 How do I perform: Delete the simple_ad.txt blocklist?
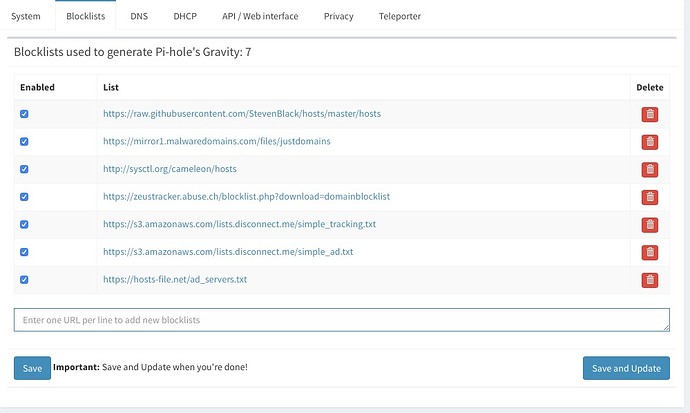point(650,252)
